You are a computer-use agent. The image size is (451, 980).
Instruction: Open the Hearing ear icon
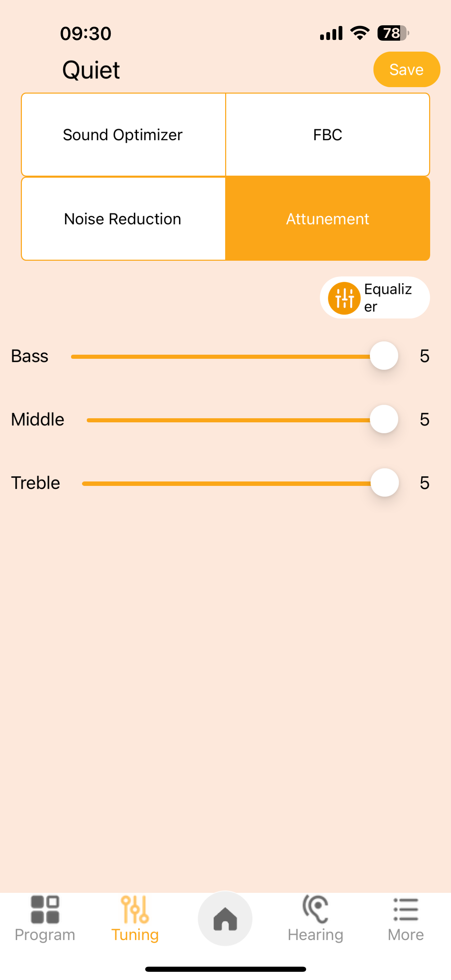point(315,910)
